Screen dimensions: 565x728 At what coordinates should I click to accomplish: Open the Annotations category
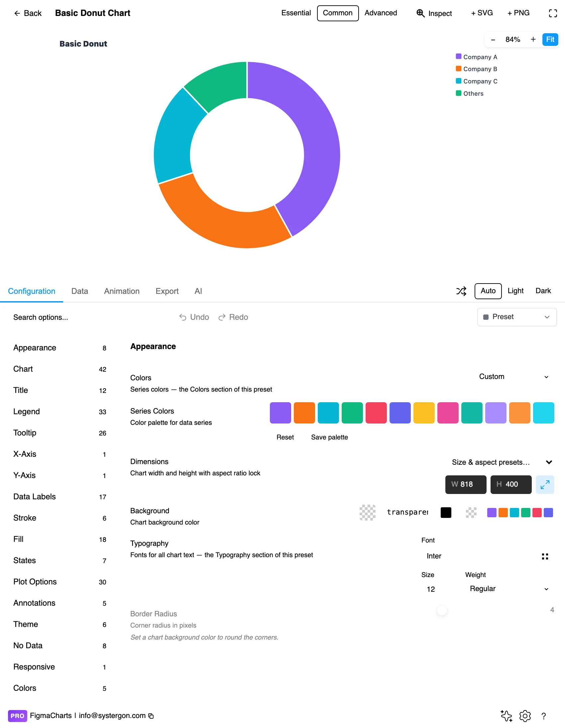pos(60,603)
